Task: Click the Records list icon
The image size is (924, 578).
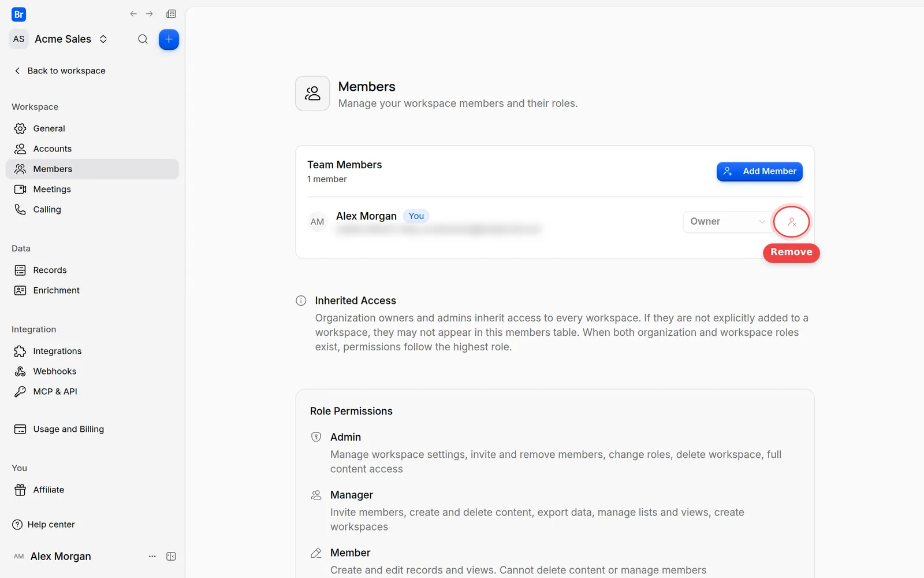Action: click(x=20, y=270)
